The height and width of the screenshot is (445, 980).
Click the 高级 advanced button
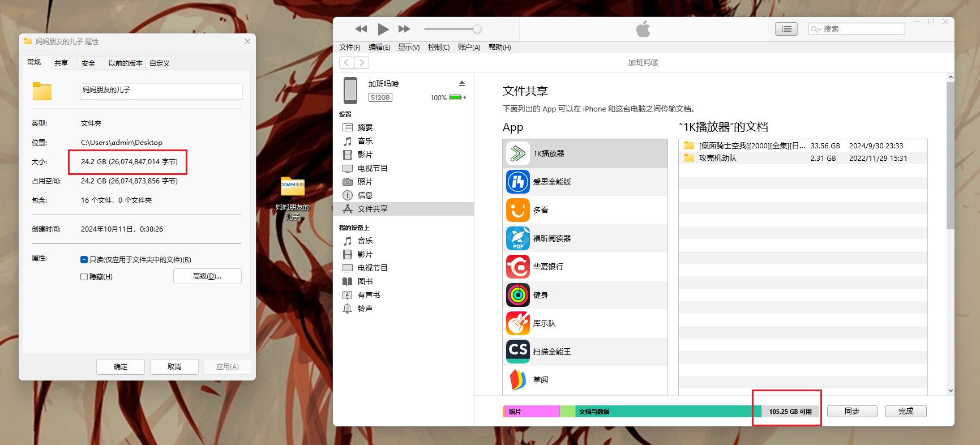pyautogui.click(x=207, y=276)
